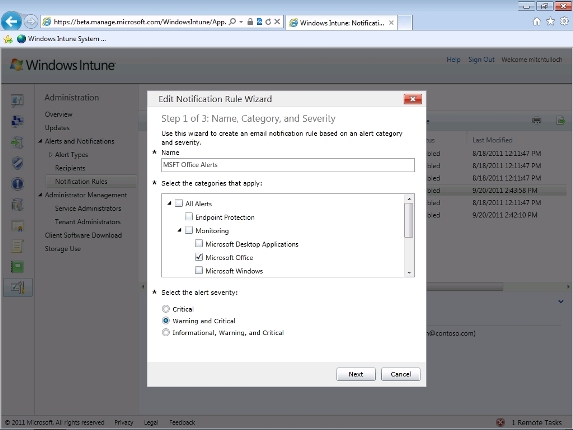
Task: Click the category list scroll down arrow
Action: 409,273
